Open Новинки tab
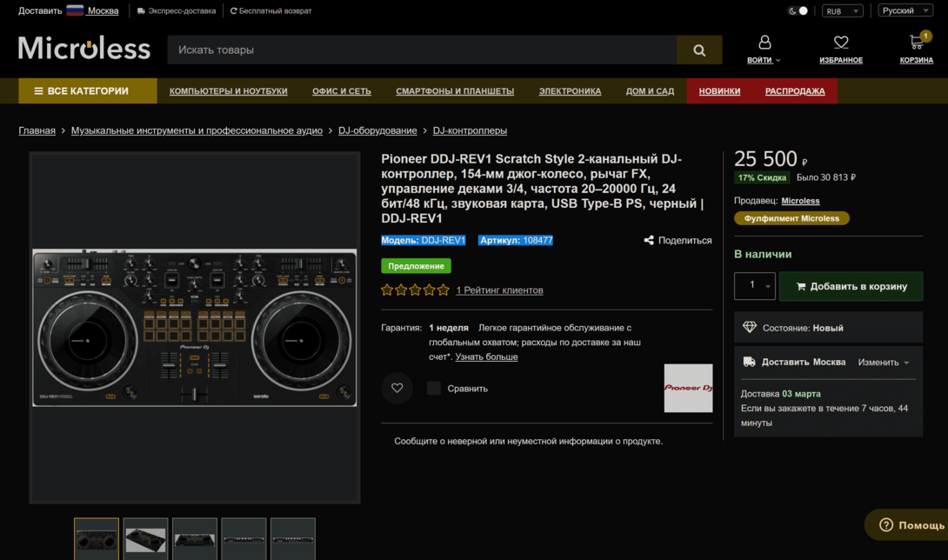 [719, 91]
